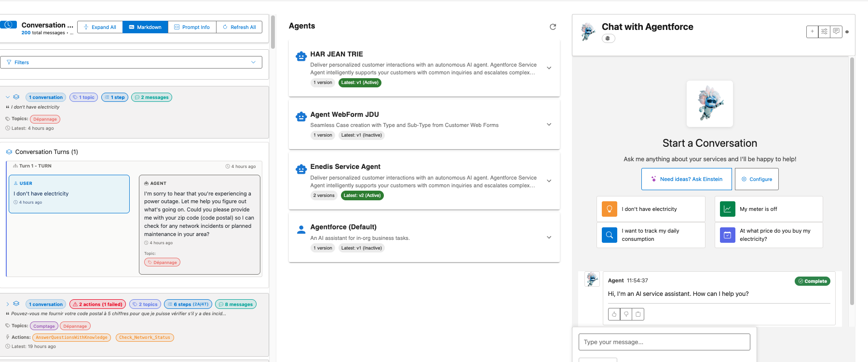Start a new chat with plus icon

(x=812, y=32)
